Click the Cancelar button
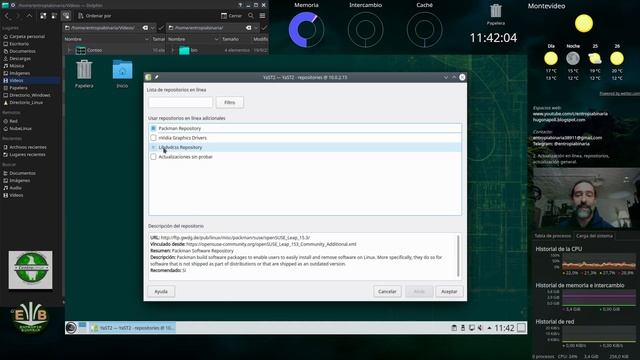Viewport: 640px width, 360px height. pyautogui.click(x=387, y=291)
